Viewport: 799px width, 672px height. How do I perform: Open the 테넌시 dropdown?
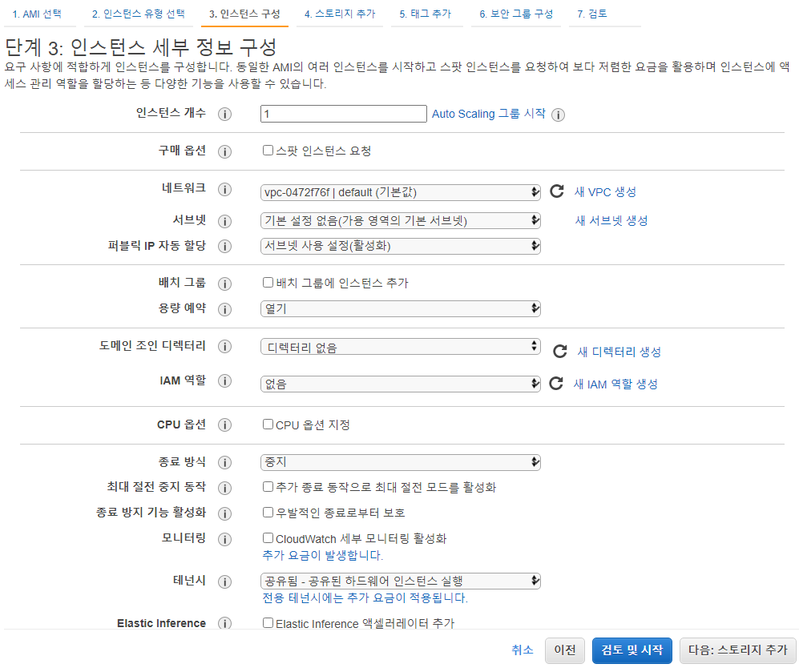click(401, 581)
